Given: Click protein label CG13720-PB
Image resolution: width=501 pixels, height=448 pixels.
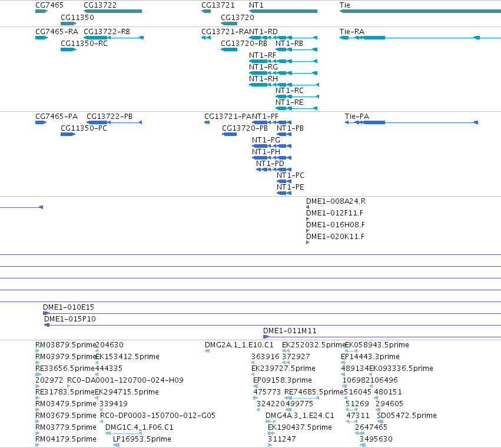Looking at the screenshot, I should [245, 128].
